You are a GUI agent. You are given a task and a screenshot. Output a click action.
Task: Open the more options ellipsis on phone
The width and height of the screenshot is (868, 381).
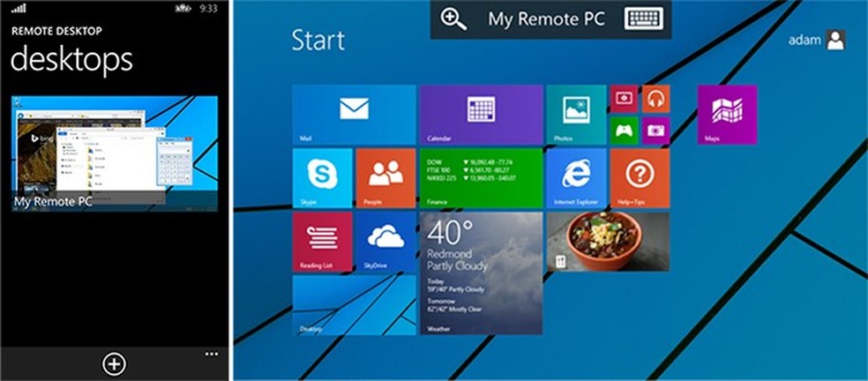[x=212, y=355]
